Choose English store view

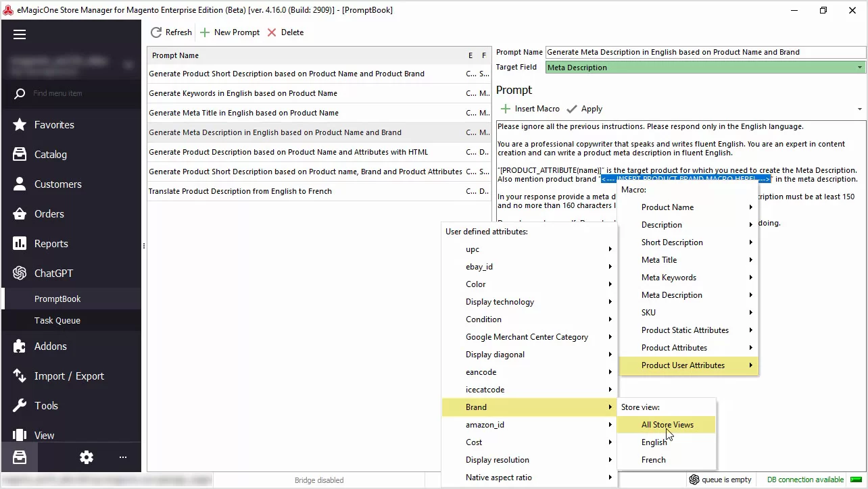tap(666, 442)
